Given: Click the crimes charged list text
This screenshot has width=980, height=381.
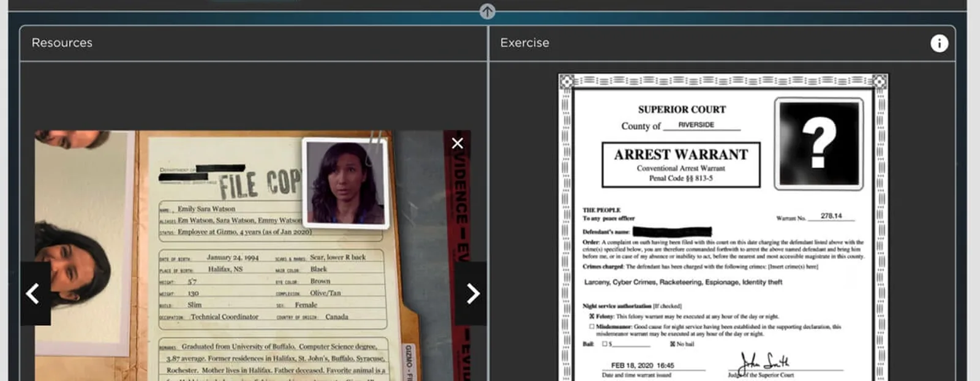Looking at the screenshot, I should pos(683,282).
